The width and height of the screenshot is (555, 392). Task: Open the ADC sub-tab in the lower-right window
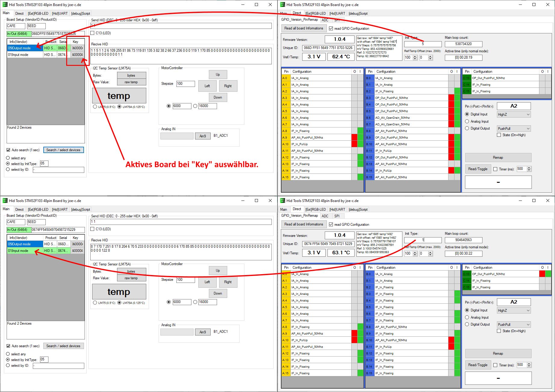(x=325, y=216)
